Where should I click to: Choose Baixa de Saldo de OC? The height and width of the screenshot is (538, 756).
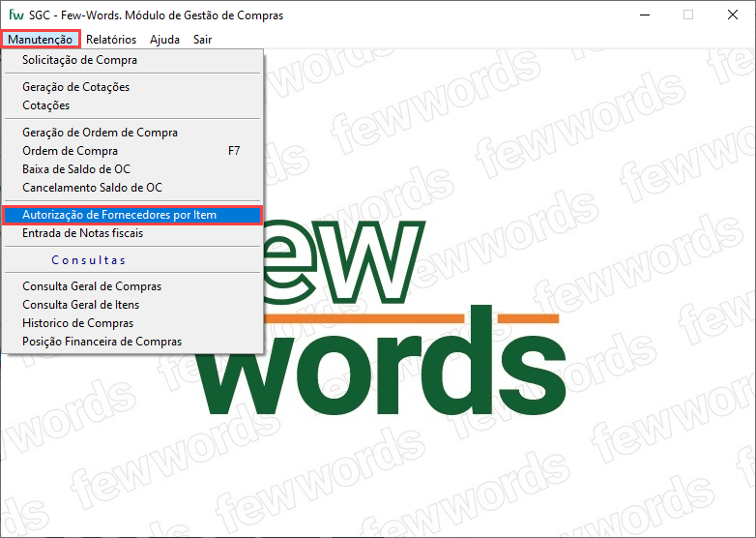[132, 169]
